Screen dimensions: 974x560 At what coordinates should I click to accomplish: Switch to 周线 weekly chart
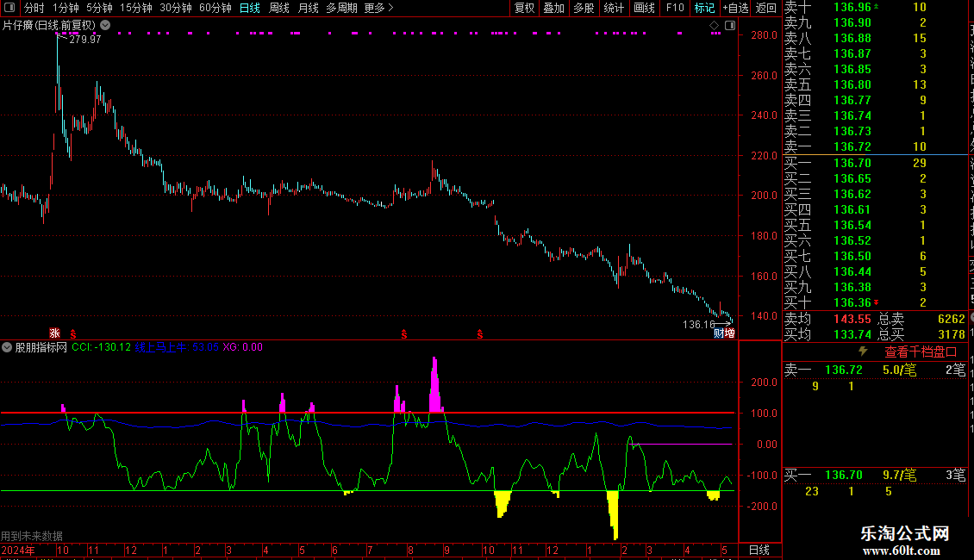(279, 8)
